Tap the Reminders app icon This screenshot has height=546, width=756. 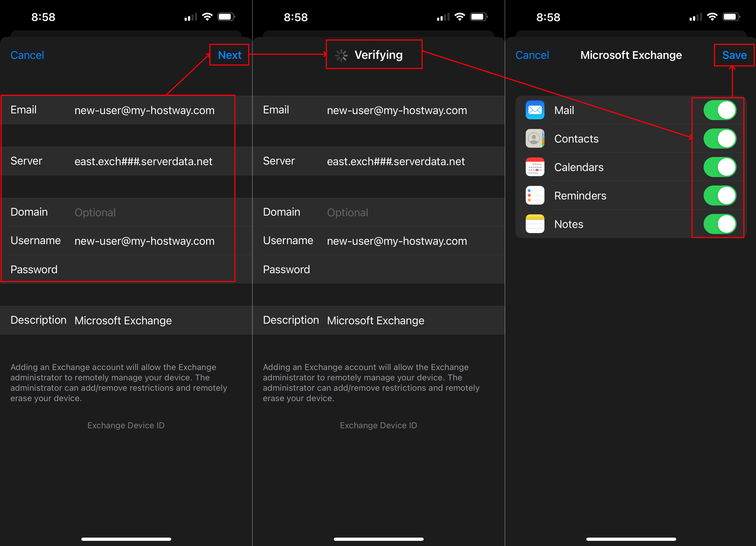pyautogui.click(x=535, y=196)
